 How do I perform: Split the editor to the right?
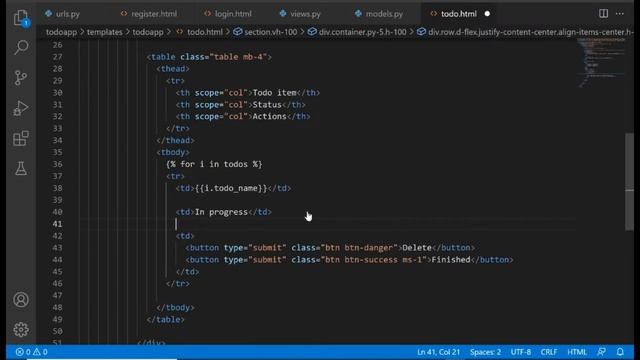(x=603, y=13)
